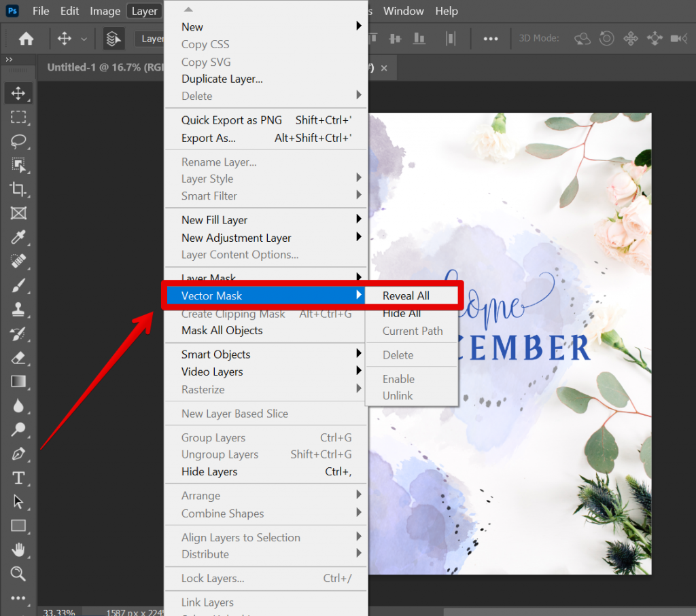Image resolution: width=696 pixels, height=616 pixels.
Task: Select the Lasso tool
Action: tap(18, 141)
